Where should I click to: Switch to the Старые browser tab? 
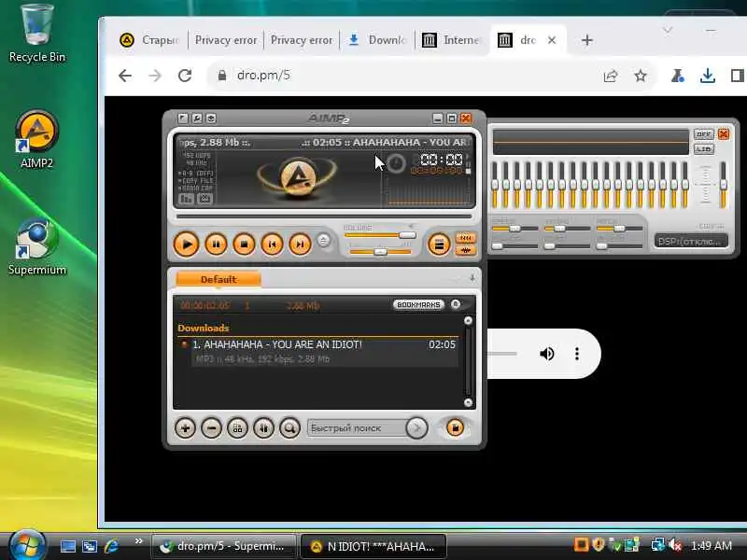pos(150,40)
